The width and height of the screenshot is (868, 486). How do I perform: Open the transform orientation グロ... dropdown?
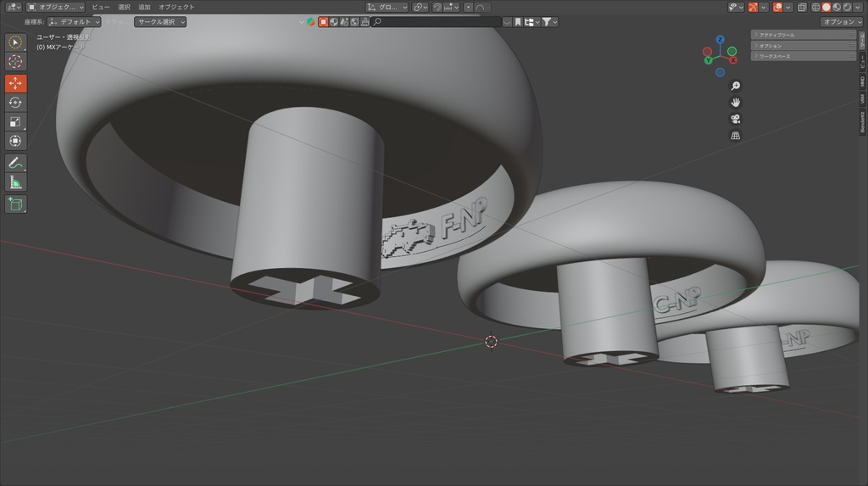click(x=387, y=7)
